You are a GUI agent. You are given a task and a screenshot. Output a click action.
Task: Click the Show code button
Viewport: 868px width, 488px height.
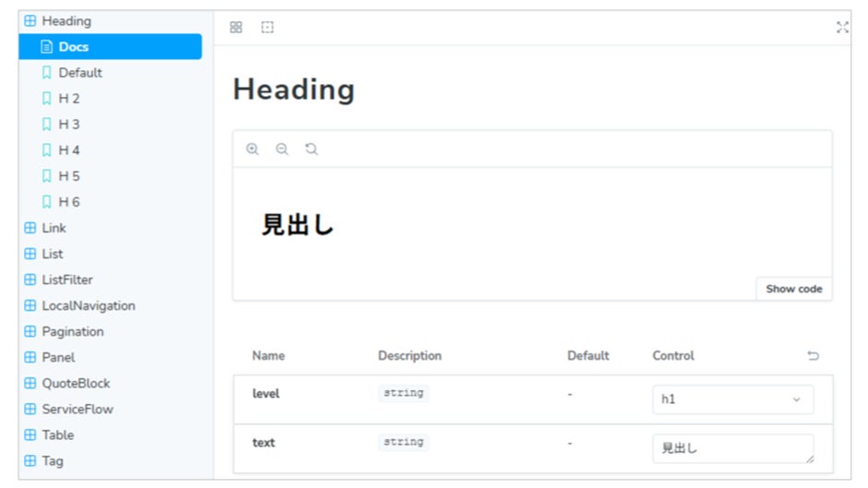click(794, 289)
